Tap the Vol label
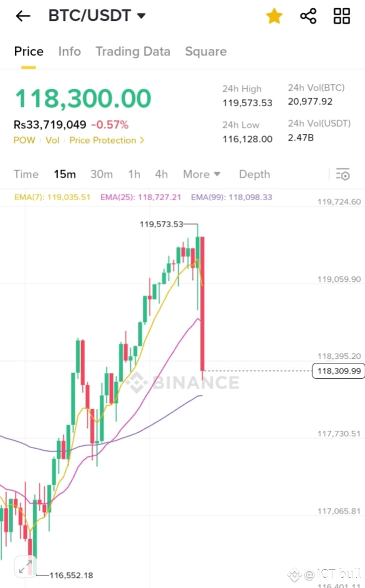 (52, 140)
